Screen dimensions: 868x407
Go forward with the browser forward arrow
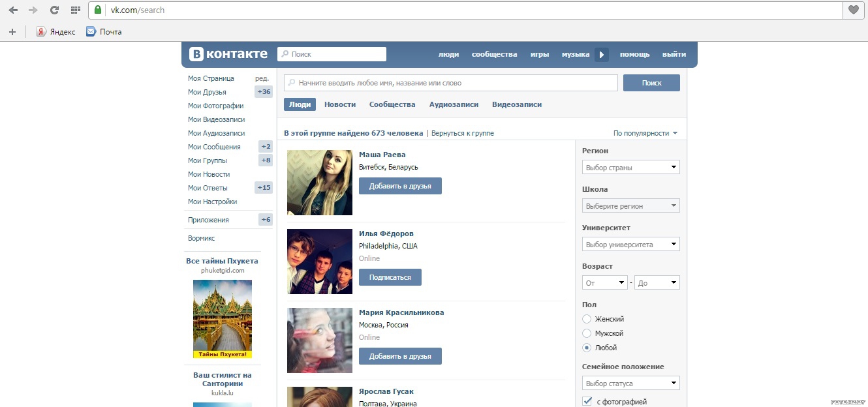[33, 10]
